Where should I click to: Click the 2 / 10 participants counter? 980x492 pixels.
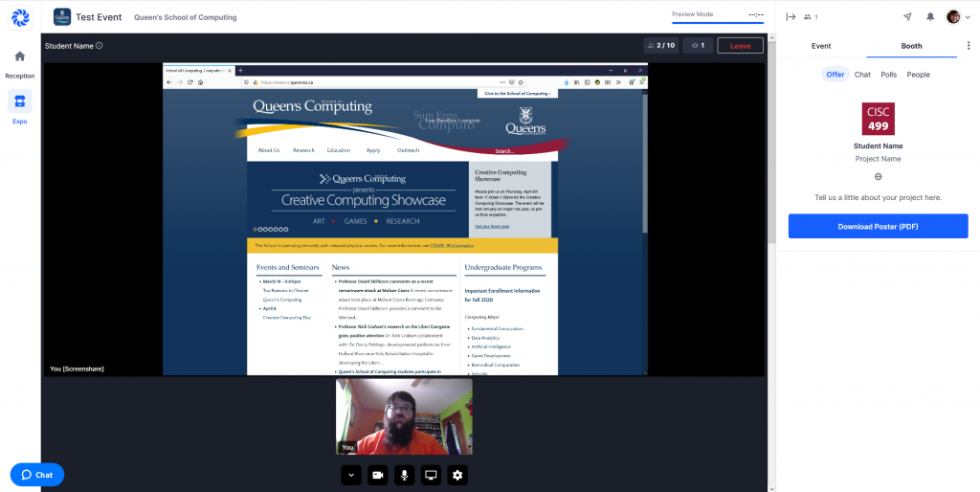[x=660, y=46]
